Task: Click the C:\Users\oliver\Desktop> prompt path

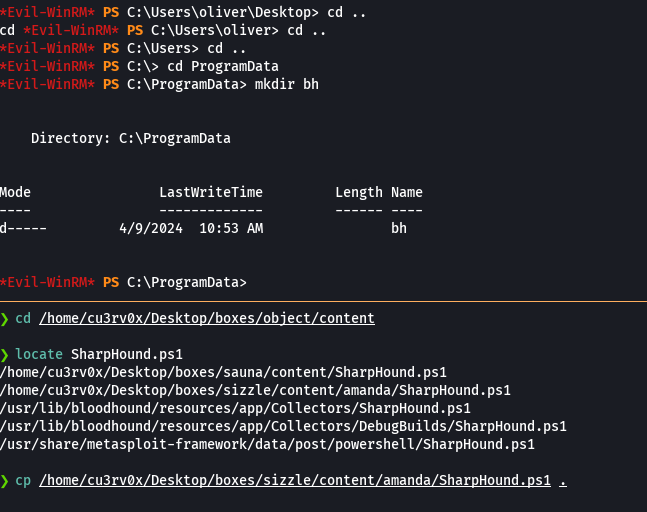Action: coord(223,12)
